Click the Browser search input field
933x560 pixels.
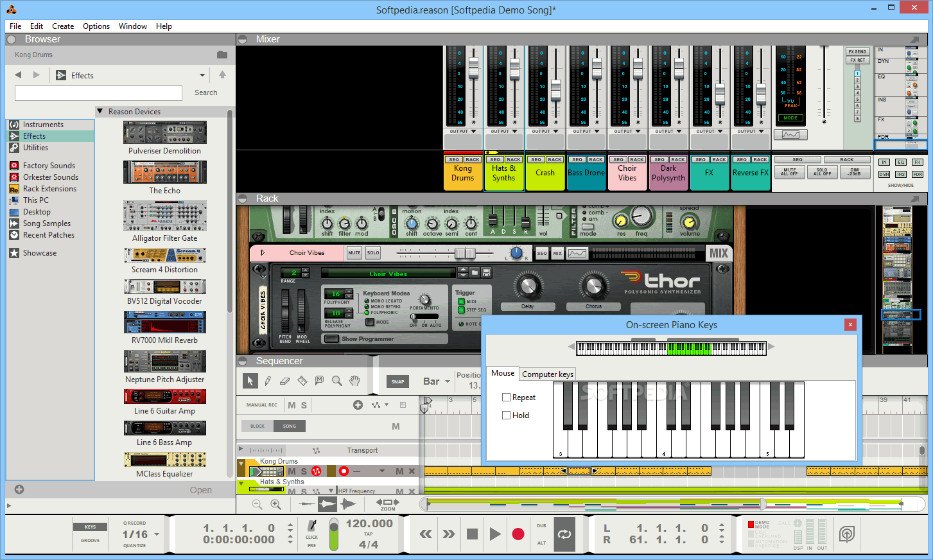tap(98, 92)
